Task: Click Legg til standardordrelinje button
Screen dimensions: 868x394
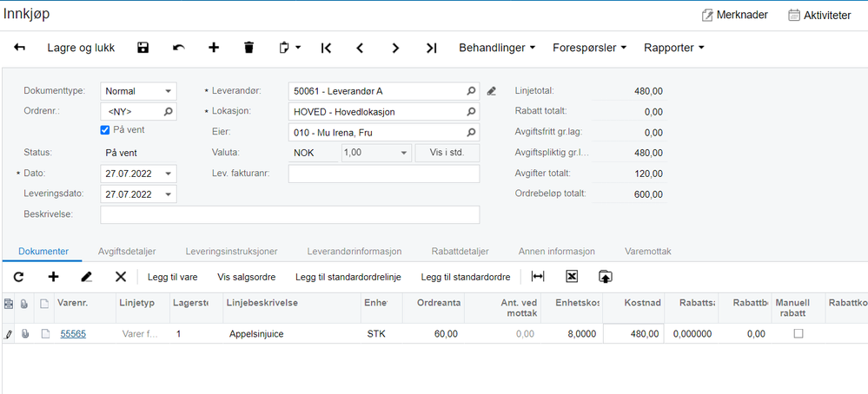Action: 348,277
